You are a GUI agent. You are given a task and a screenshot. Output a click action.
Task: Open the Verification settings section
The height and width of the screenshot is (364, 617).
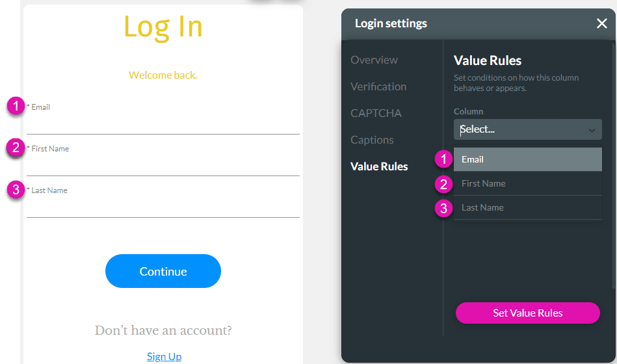378,86
